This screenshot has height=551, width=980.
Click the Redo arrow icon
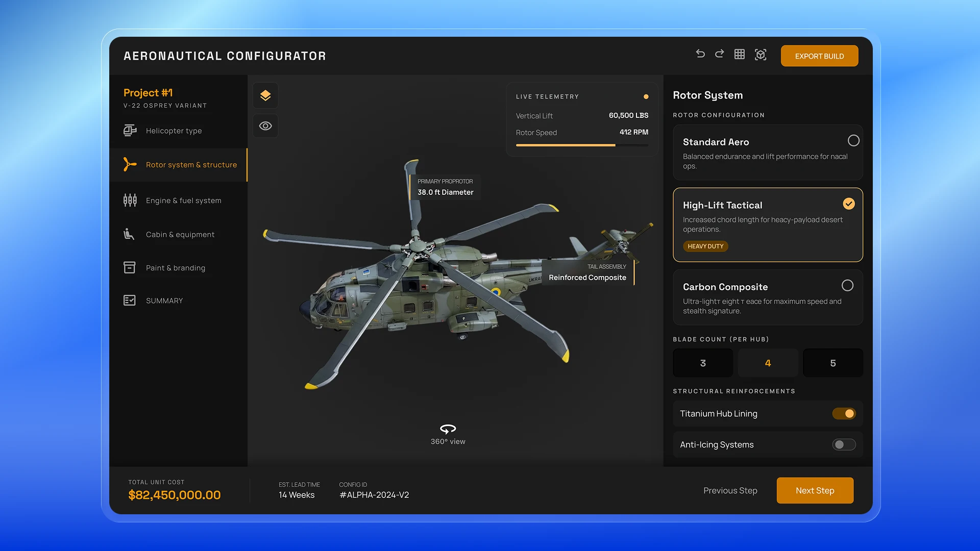tap(719, 54)
